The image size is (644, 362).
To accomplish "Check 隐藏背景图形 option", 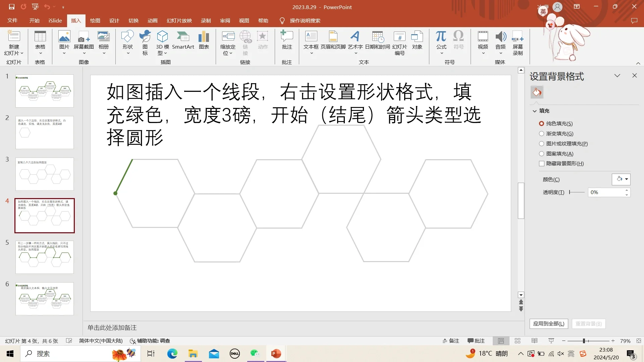I will [x=542, y=164].
